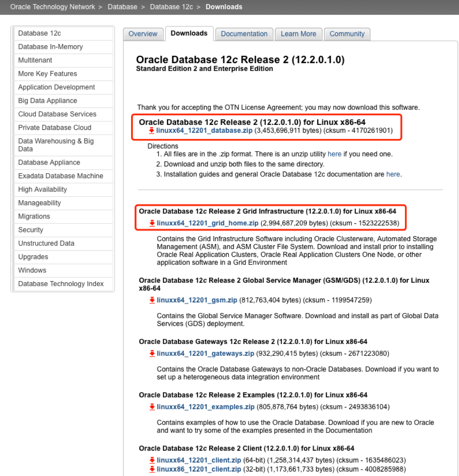This screenshot has height=476, width=459.
Task: Open the Learn More tab
Action: pyautogui.click(x=299, y=34)
